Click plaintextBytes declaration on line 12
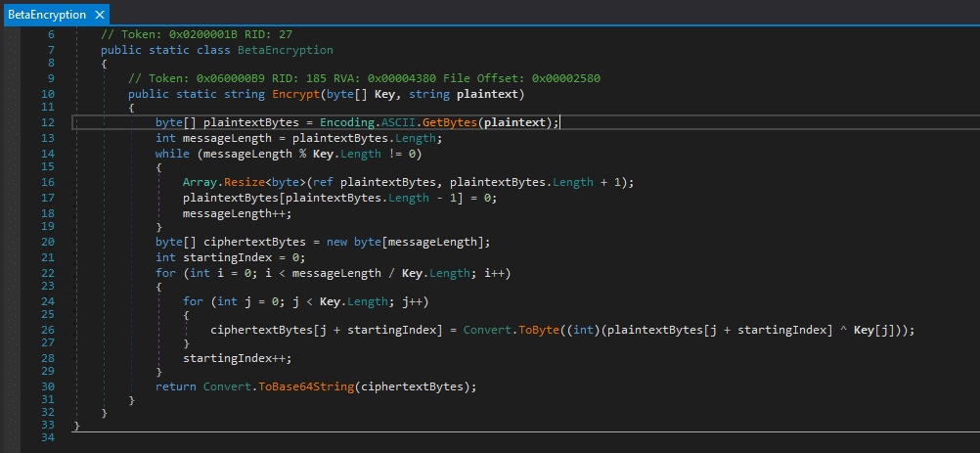 [251, 122]
